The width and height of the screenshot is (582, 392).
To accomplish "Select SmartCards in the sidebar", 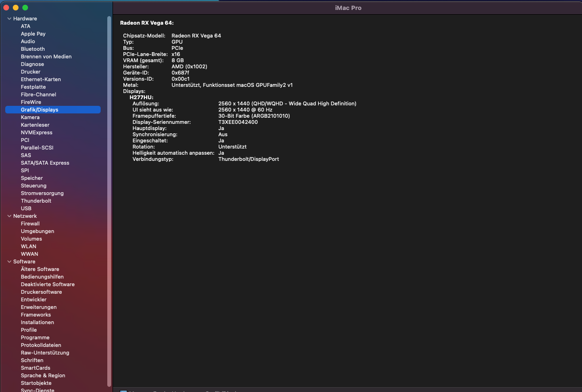I will tap(36, 368).
